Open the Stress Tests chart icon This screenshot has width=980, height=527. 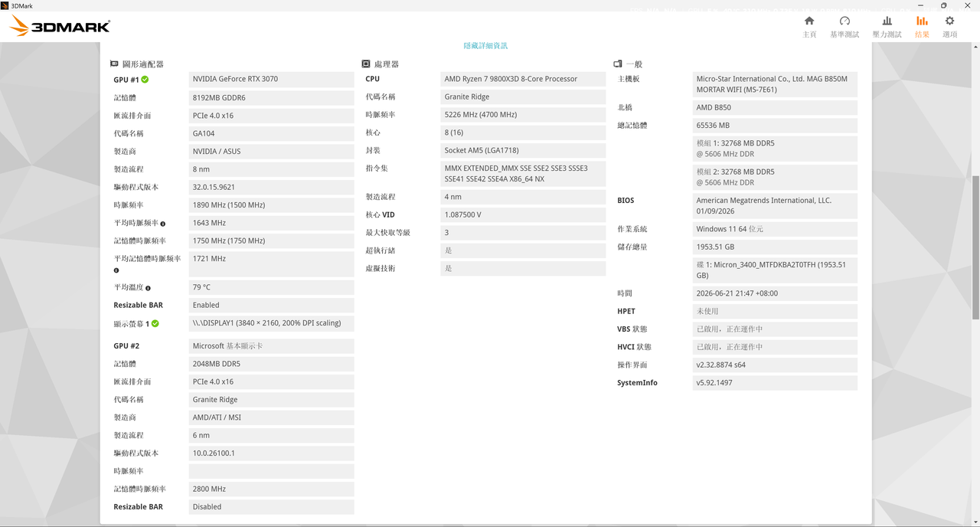(x=887, y=21)
